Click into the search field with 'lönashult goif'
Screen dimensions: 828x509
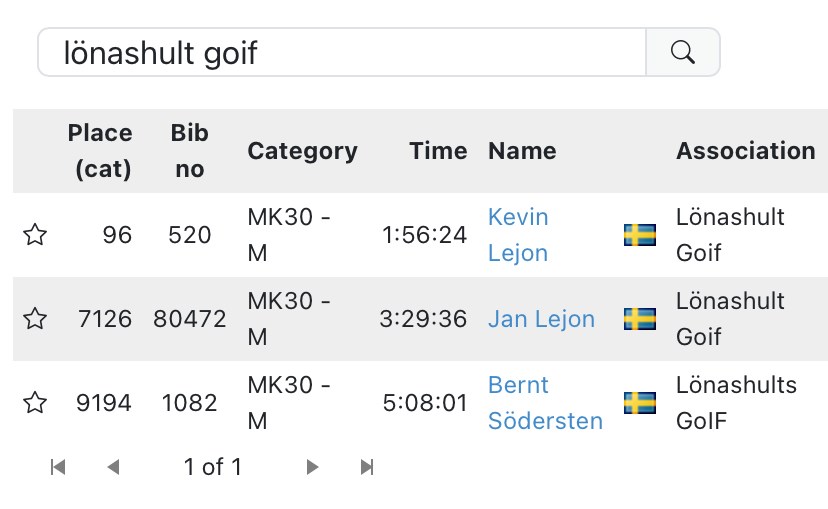click(342, 52)
